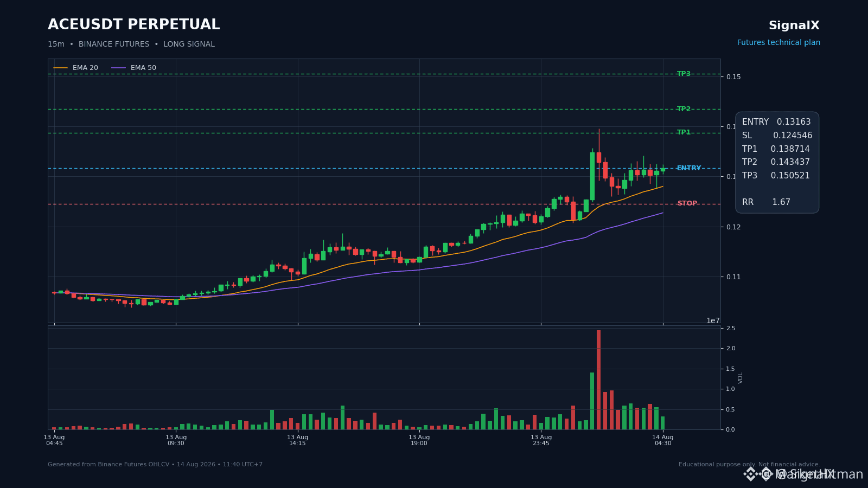Screen dimensions: 868x488
Task: Click the 0.5 volume axis label
Action: pos(731,410)
